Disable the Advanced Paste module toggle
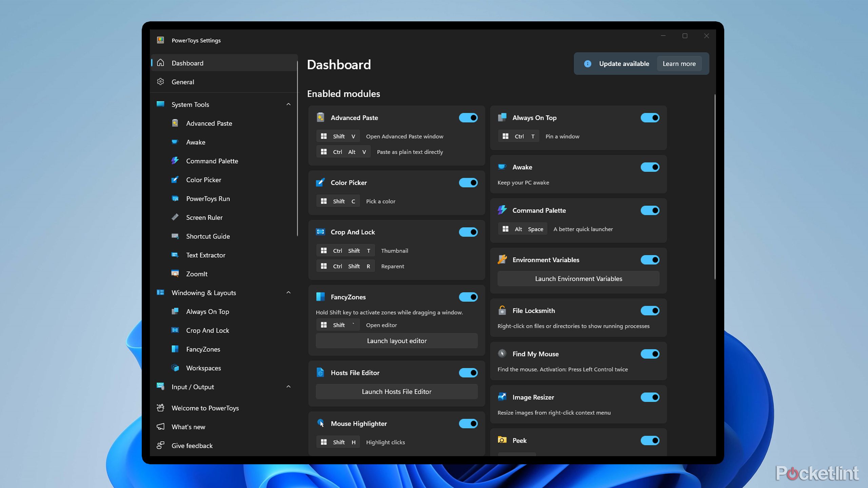The height and width of the screenshot is (488, 868). click(468, 118)
